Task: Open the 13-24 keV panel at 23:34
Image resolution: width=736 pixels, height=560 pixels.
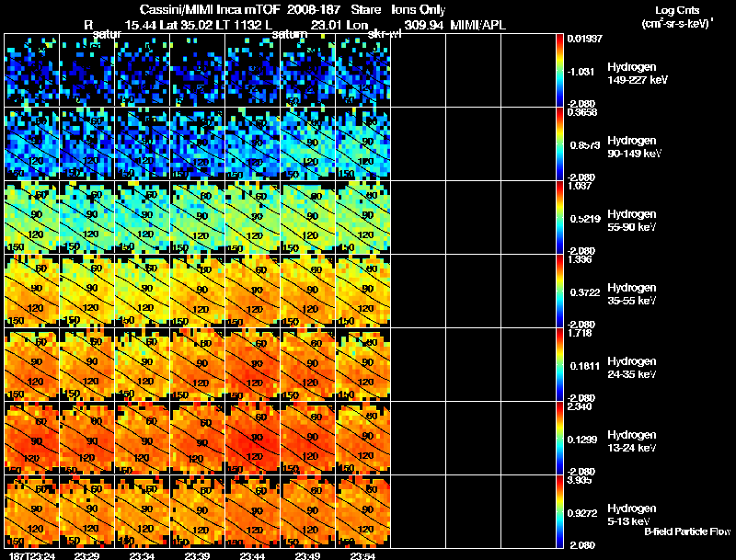Action: point(143,439)
